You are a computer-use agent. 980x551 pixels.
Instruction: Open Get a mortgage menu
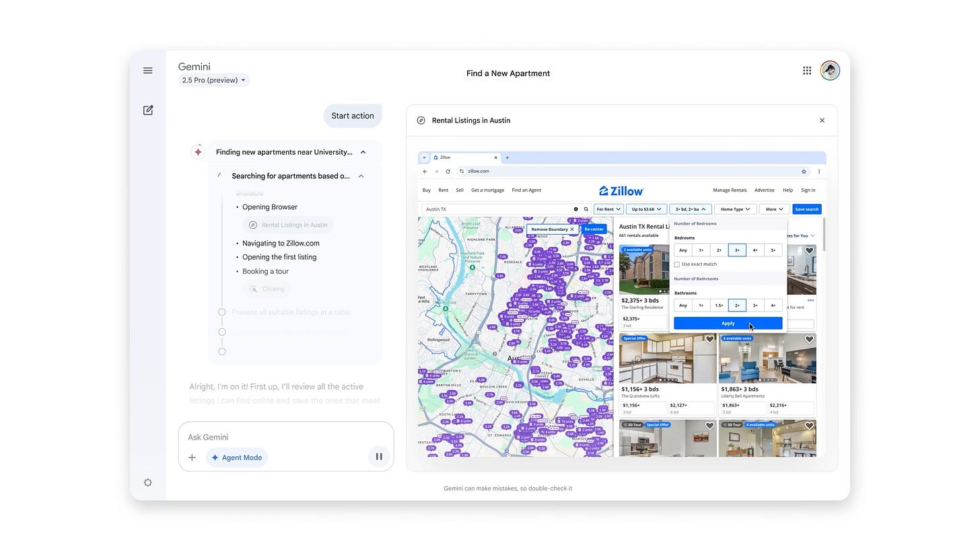[x=488, y=190]
